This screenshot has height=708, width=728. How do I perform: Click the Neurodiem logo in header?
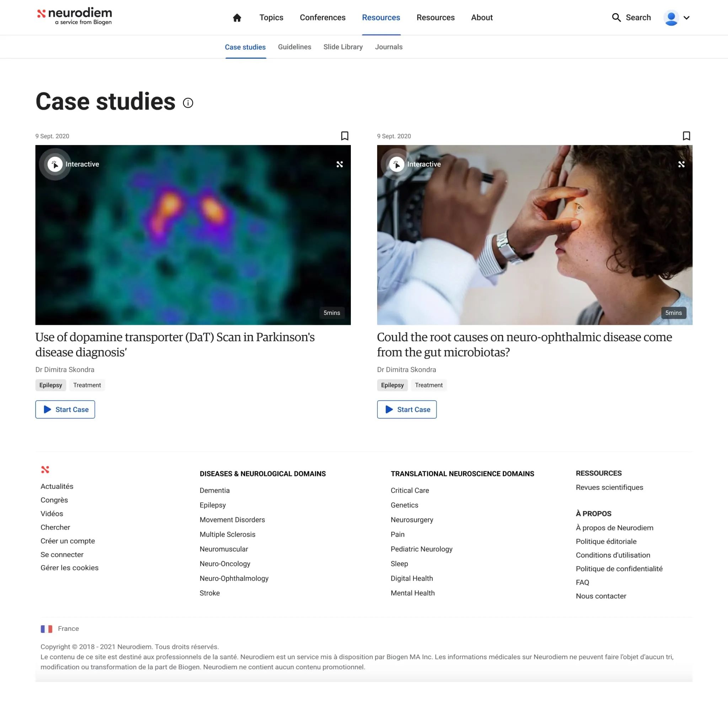point(75,16)
